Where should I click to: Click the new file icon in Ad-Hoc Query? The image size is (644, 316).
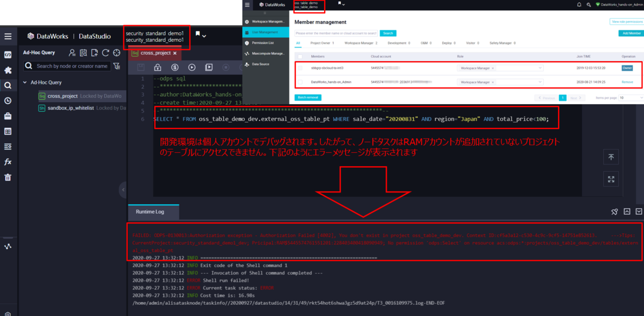94,53
